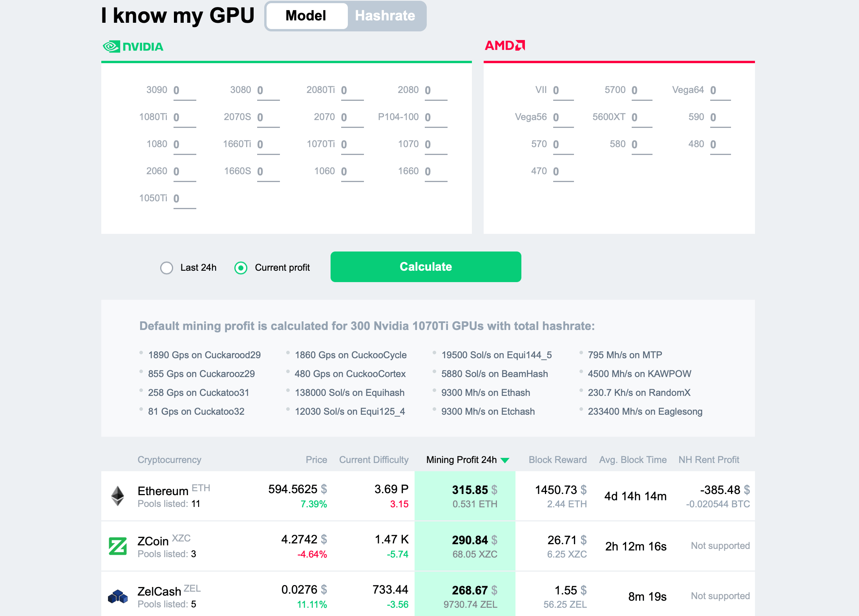The width and height of the screenshot is (859, 616).
Task: Select the 'Last 24h' radio button
Action: pyautogui.click(x=166, y=267)
